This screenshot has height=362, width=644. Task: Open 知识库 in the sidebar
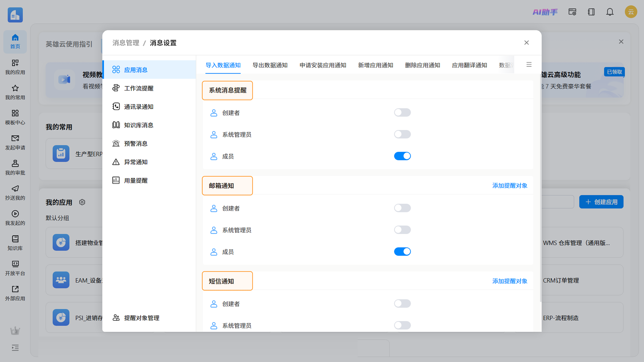point(15,243)
